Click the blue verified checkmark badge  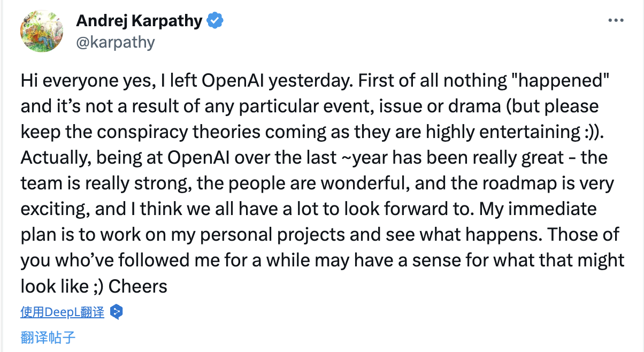215,21
